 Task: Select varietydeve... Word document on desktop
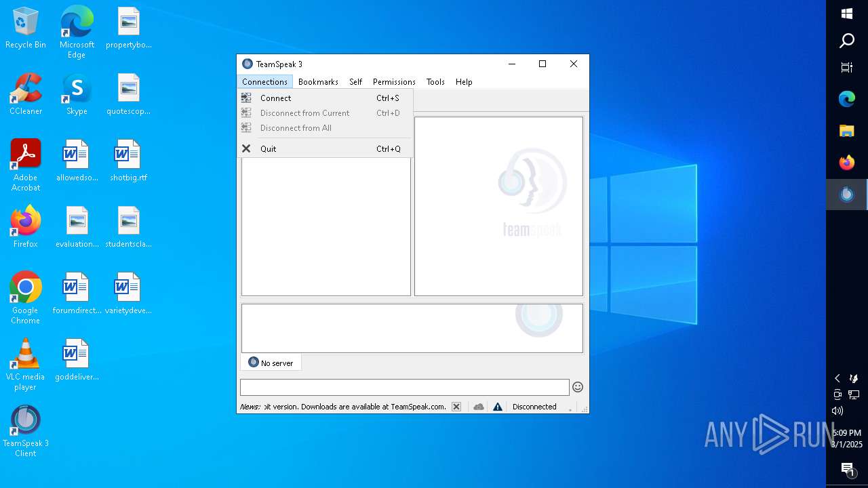pyautogui.click(x=128, y=293)
